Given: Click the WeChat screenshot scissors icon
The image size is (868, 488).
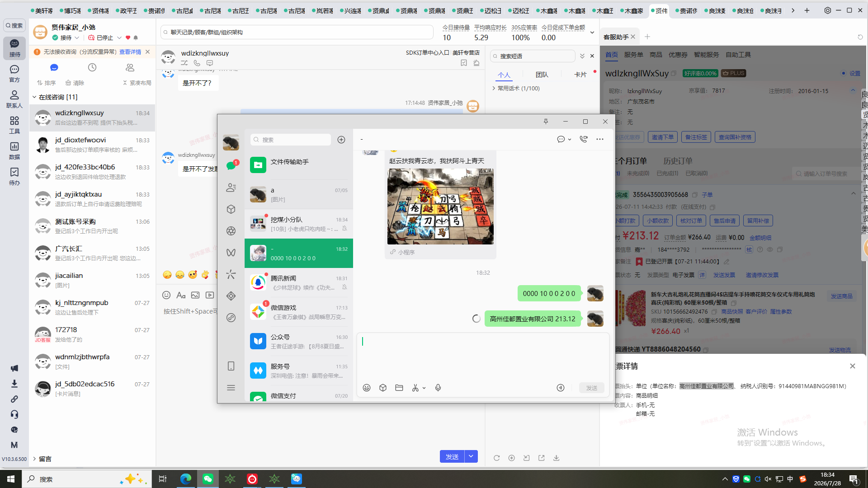Looking at the screenshot, I should tap(415, 388).
